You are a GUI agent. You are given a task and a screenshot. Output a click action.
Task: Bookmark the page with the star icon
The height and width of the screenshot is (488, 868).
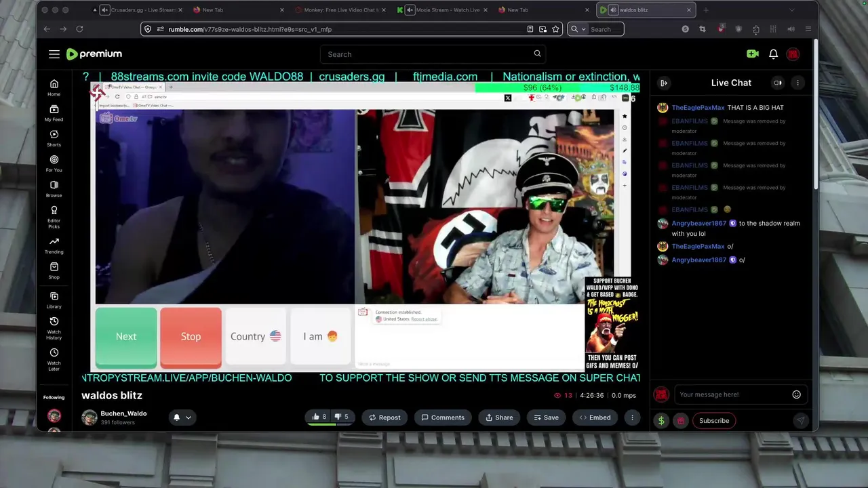click(x=556, y=29)
